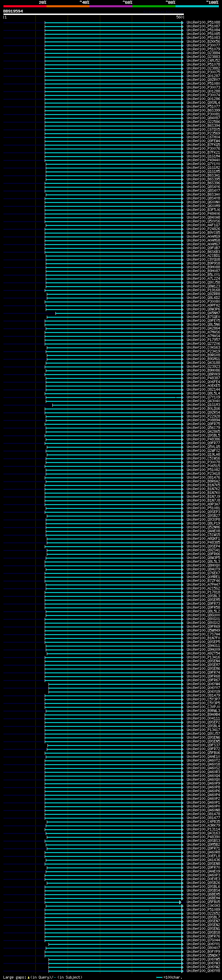Select hit label UniRef100_B2KK56
The height and width of the screenshot is (980, 222).
[203, 41]
